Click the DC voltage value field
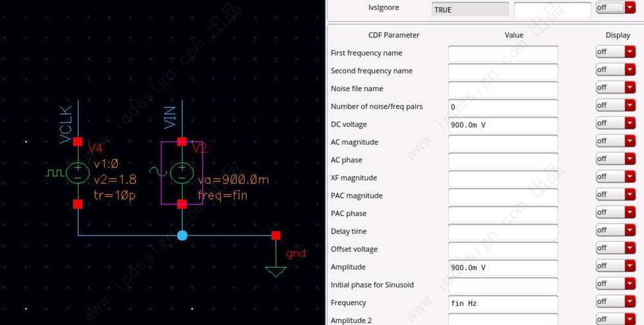 (503, 125)
